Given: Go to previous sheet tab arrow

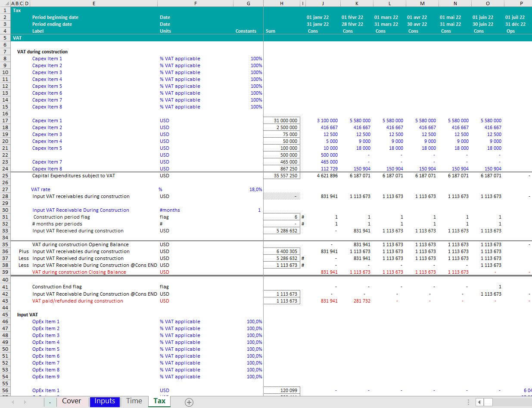Looking at the screenshot, I should [x=13, y=402].
